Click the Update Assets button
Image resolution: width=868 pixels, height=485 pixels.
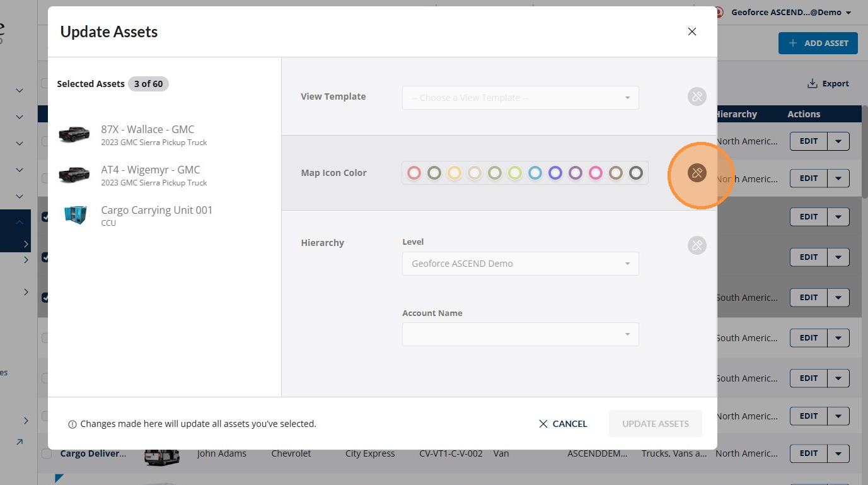pyautogui.click(x=656, y=424)
